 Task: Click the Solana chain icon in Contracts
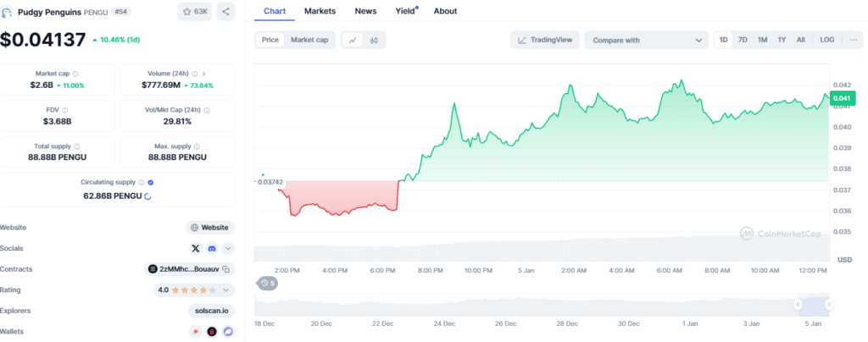[x=153, y=269]
